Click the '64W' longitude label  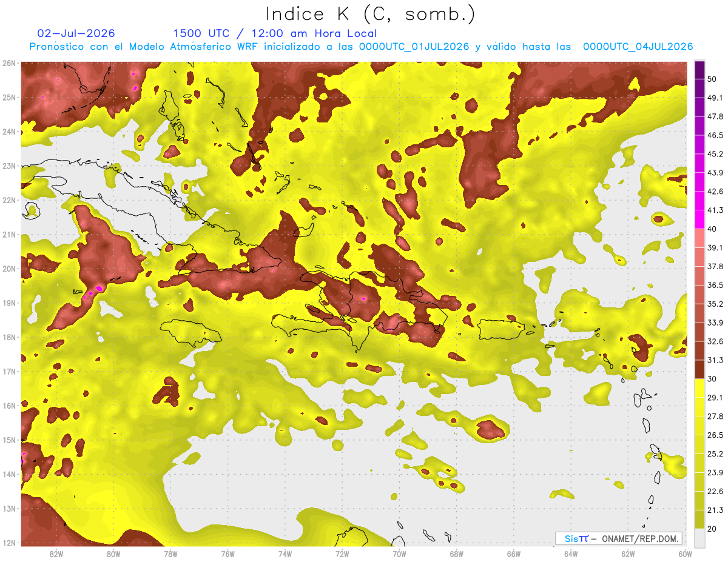coord(571,554)
